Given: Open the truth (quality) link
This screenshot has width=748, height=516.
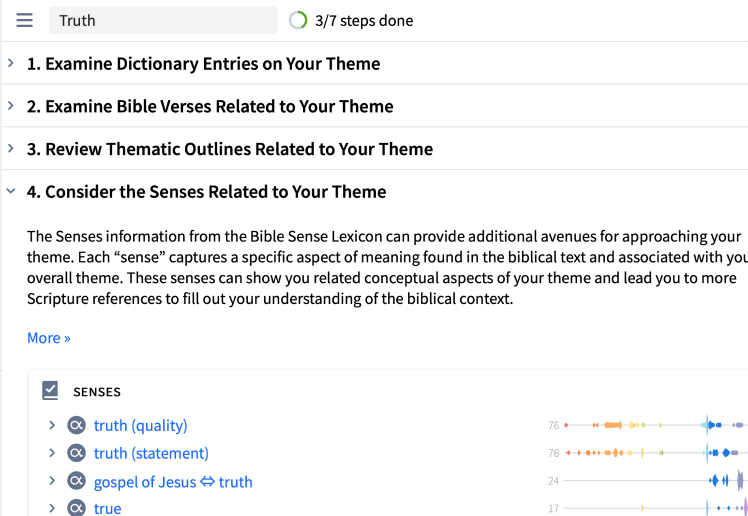Looking at the screenshot, I should point(141,425).
